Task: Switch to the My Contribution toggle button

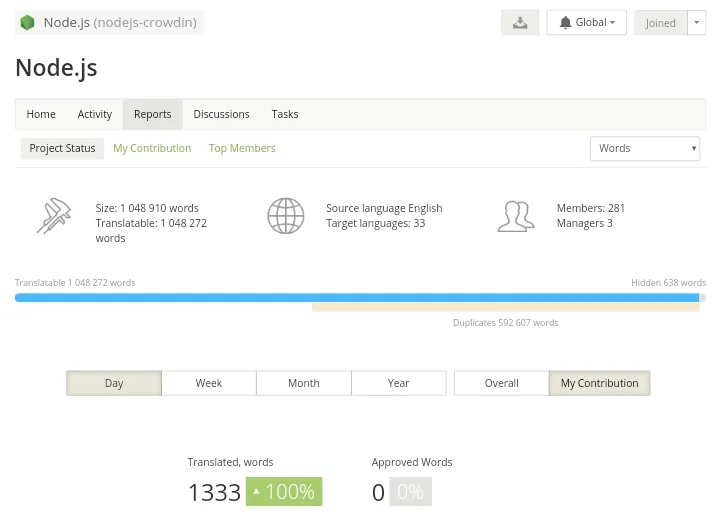Action: click(x=600, y=383)
